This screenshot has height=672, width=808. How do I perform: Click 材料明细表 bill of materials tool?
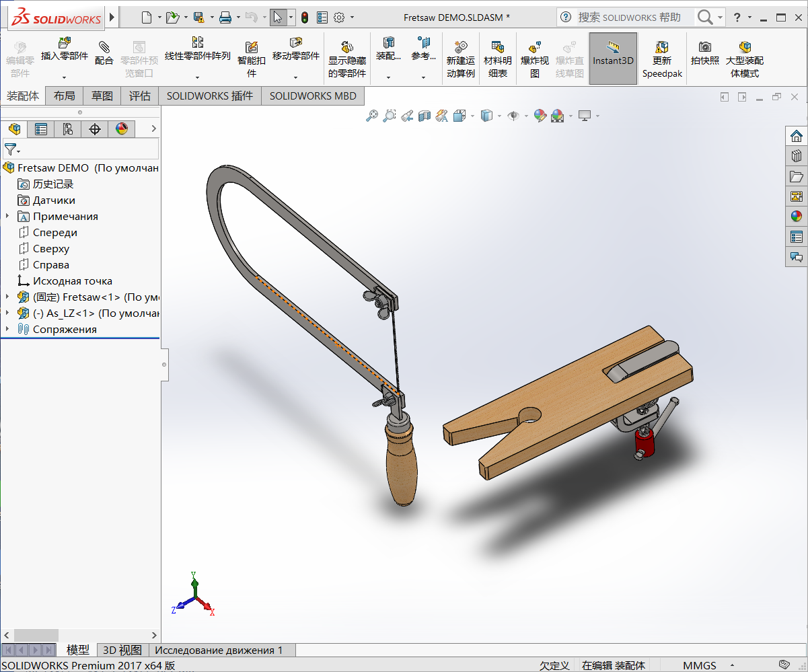(498, 59)
